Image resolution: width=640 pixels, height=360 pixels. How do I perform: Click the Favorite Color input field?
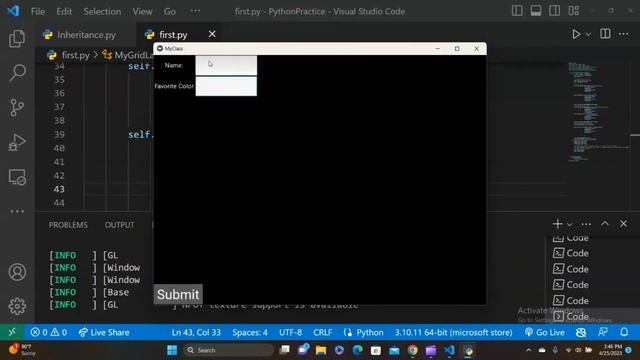coord(226,86)
